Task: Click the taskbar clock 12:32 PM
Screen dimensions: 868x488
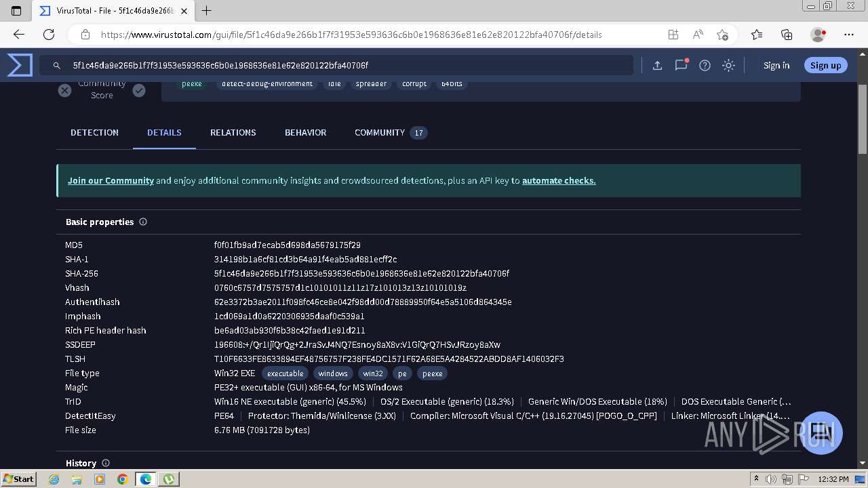Action: (x=833, y=479)
